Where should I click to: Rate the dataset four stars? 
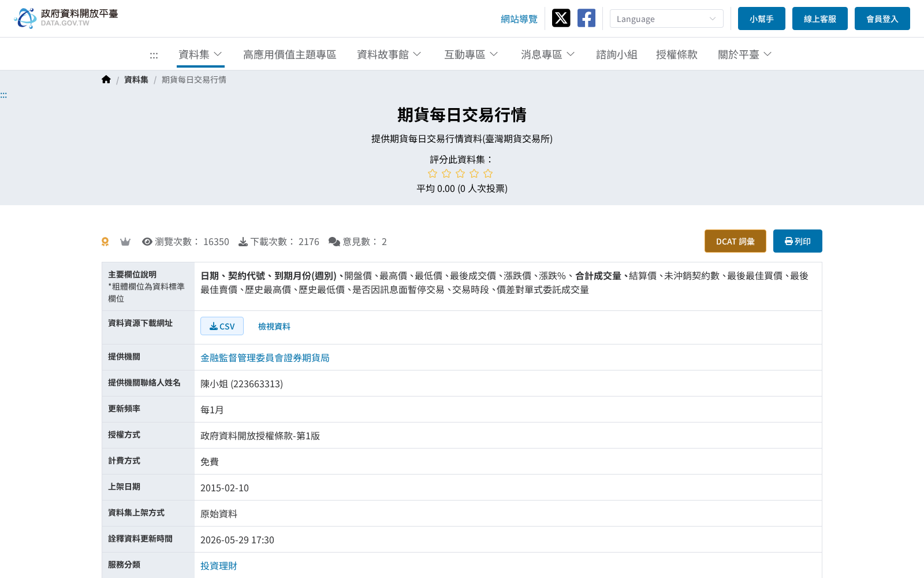(x=474, y=173)
